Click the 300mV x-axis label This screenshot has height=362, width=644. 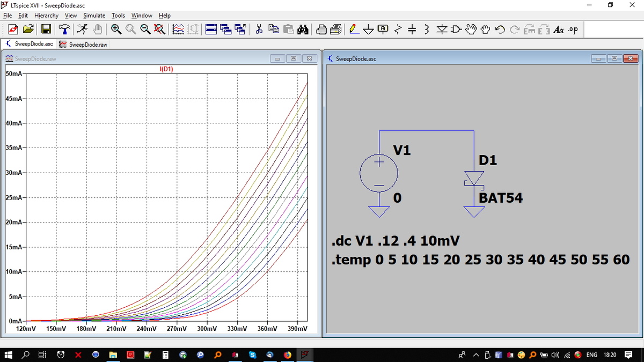point(207,328)
